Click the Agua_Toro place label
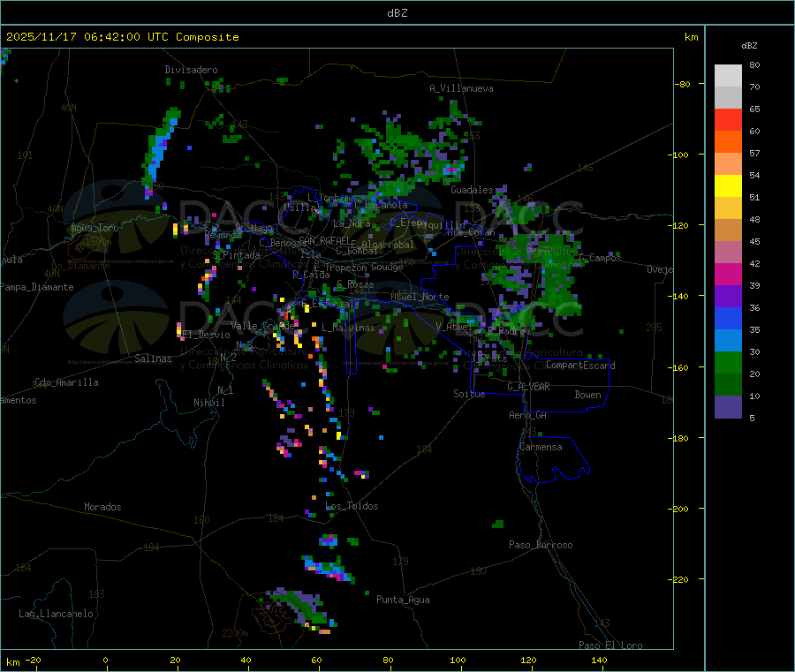Viewport: 795px width, 672px height. click(95, 228)
